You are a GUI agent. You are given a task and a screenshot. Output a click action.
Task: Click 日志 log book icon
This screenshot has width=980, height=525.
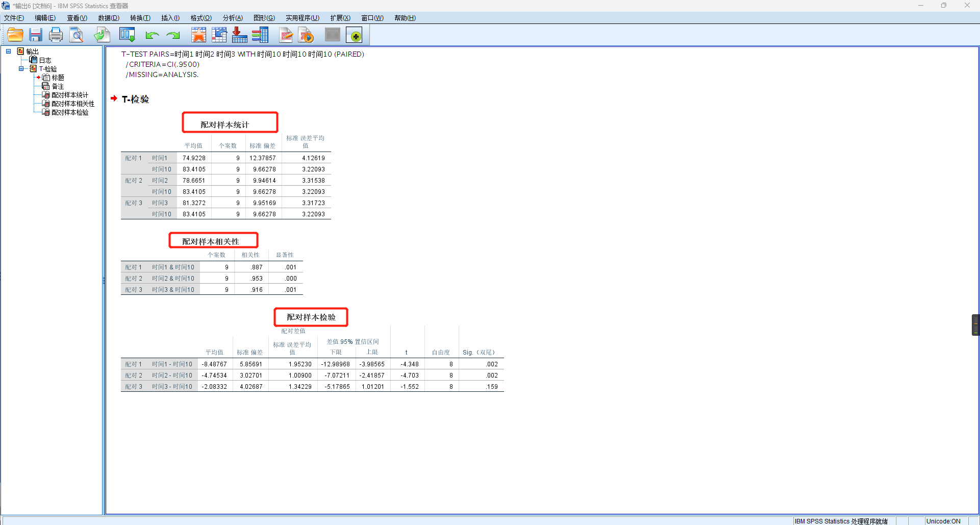pos(33,60)
